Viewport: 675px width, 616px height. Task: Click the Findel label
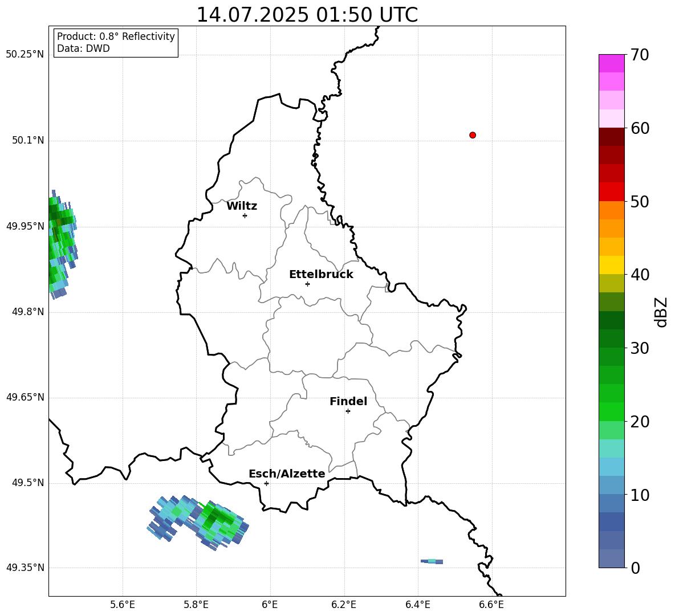pos(348,401)
